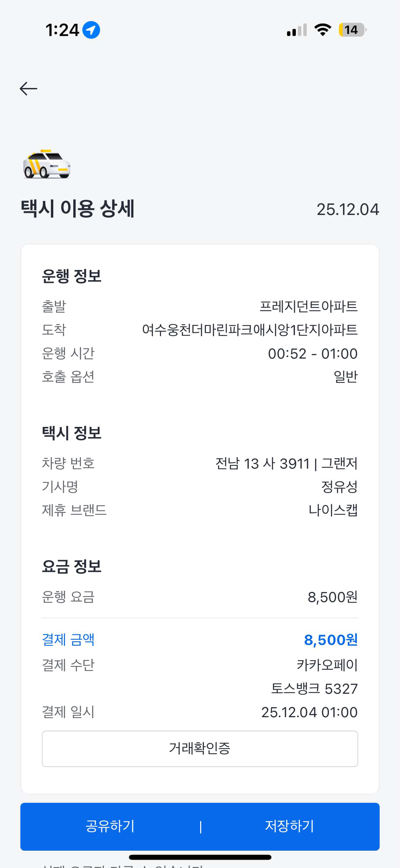Tap the blue 8,500원 payment amount

click(331, 640)
